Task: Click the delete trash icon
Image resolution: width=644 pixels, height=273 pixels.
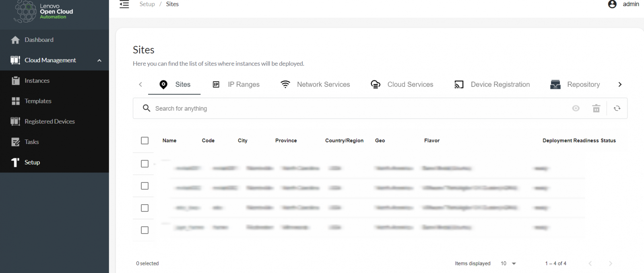Action: tap(597, 108)
